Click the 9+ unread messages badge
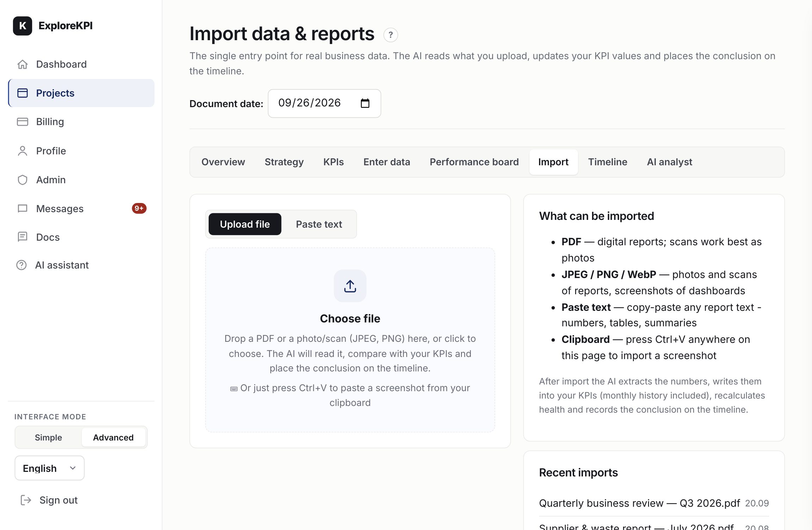The width and height of the screenshot is (812, 530). pos(139,208)
